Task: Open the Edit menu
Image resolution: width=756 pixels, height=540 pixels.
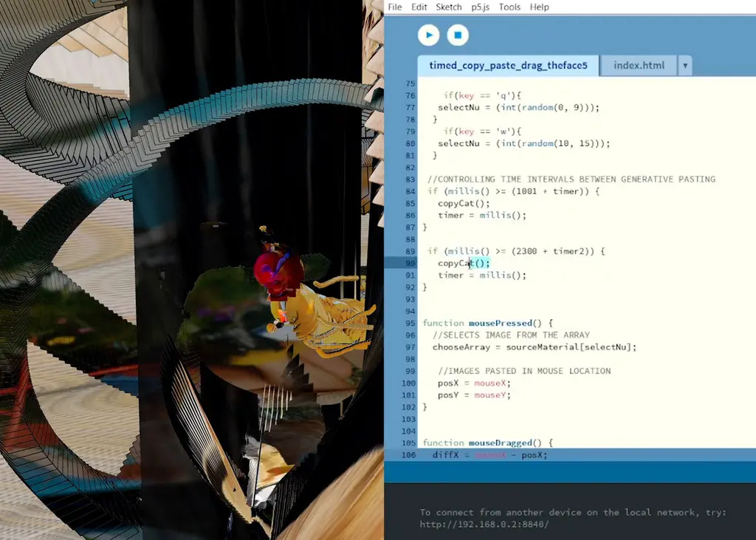Action: (x=419, y=7)
